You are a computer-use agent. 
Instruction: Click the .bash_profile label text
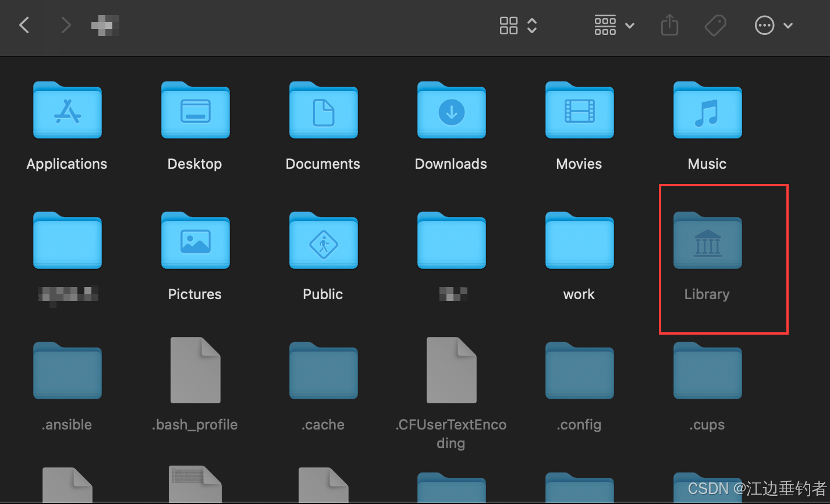pos(195,425)
